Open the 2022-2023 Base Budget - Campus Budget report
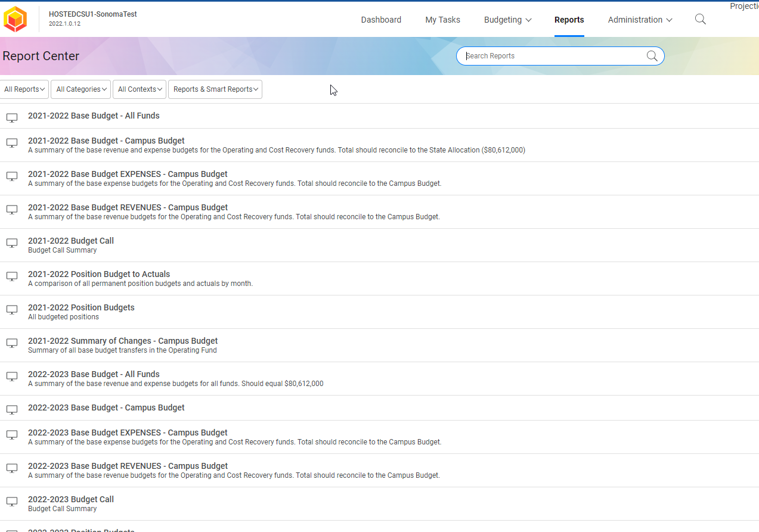This screenshot has width=759, height=532. tap(106, 407)
